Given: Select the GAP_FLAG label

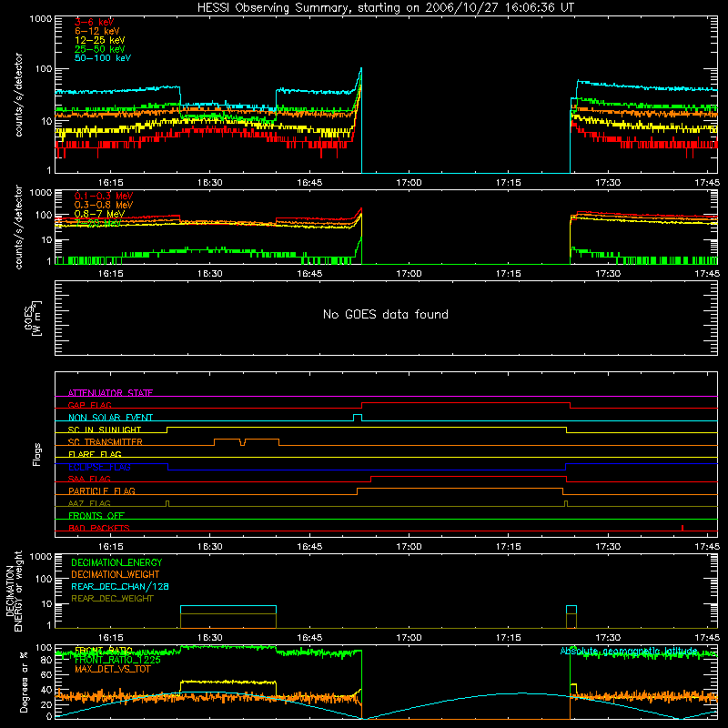Looking at the screenshot, I should 89,405.
